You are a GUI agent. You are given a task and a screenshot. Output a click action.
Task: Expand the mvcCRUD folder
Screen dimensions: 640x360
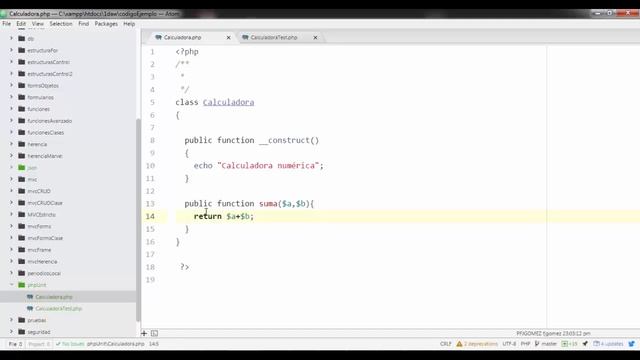(11, 191)
